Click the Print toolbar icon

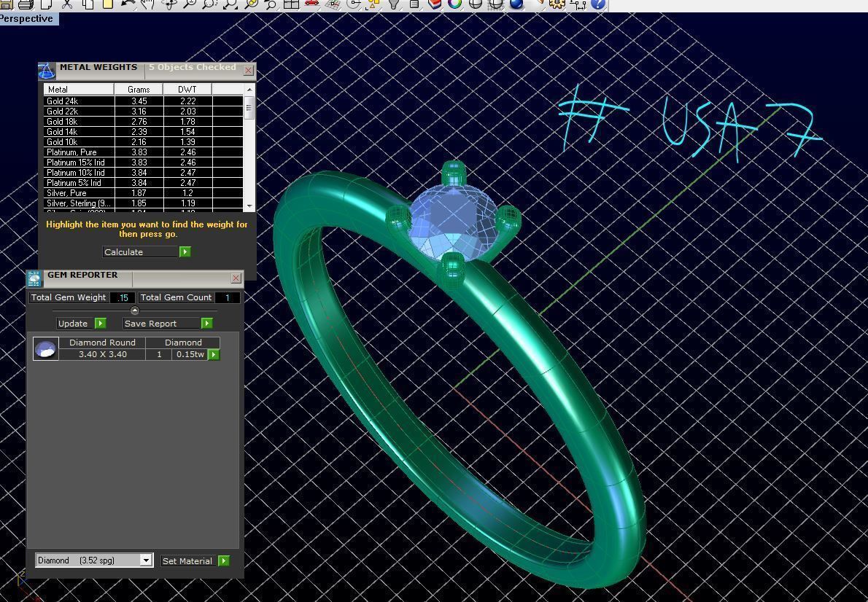[26, 4]
